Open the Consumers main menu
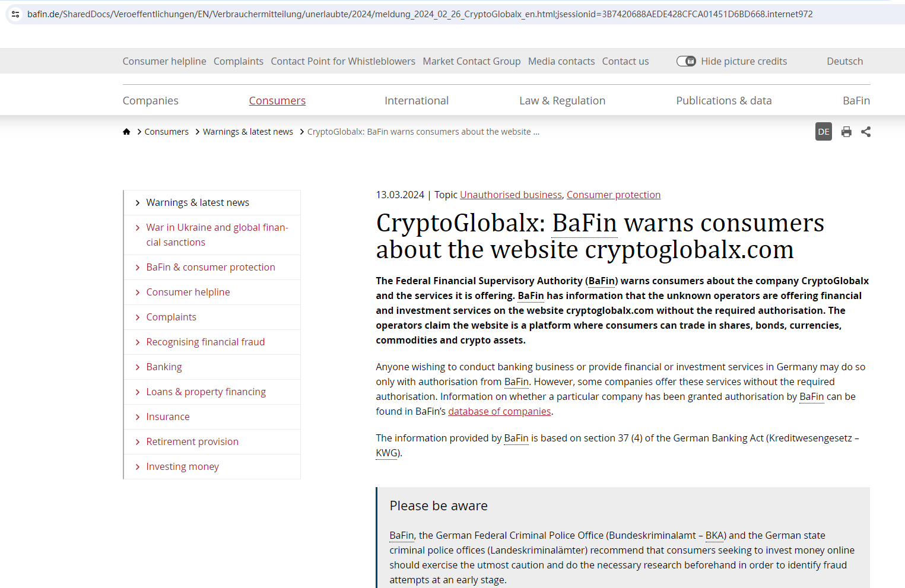The image size is (905, 588). point(277,101)
